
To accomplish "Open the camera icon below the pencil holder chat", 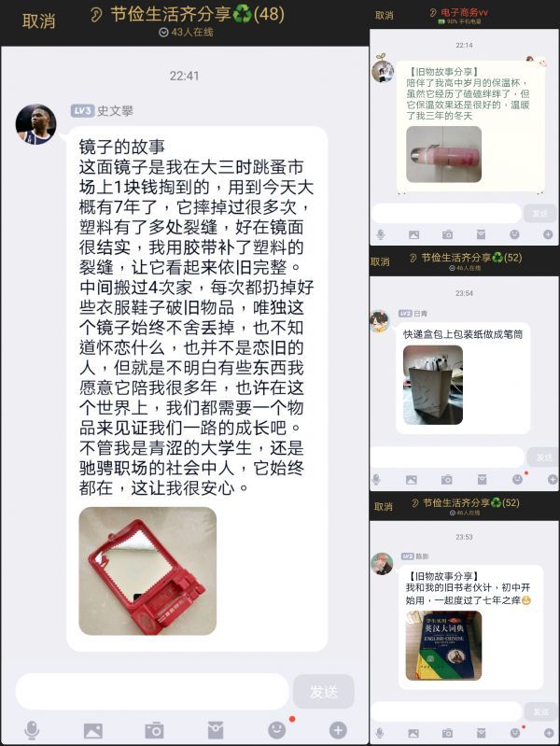I will pos(446,480).
